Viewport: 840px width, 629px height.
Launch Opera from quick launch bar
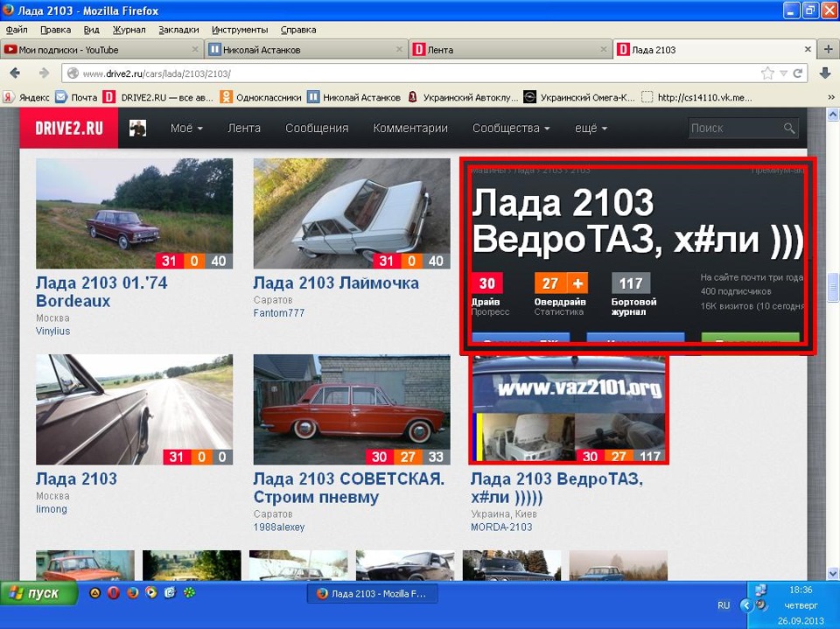114,592
